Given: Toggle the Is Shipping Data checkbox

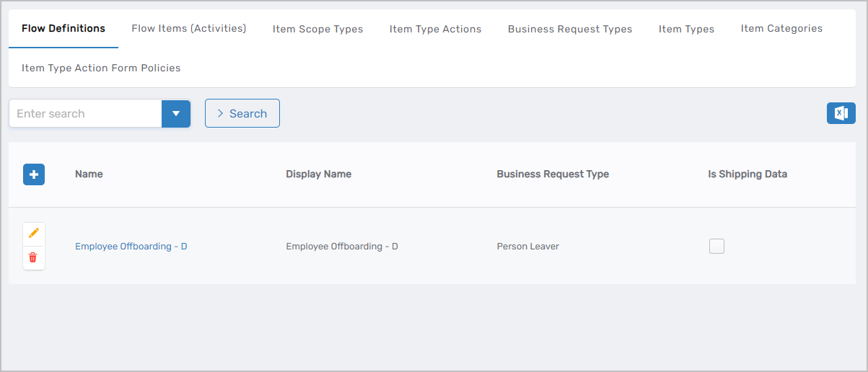Looking at the screenshot, I should (716, 247).
